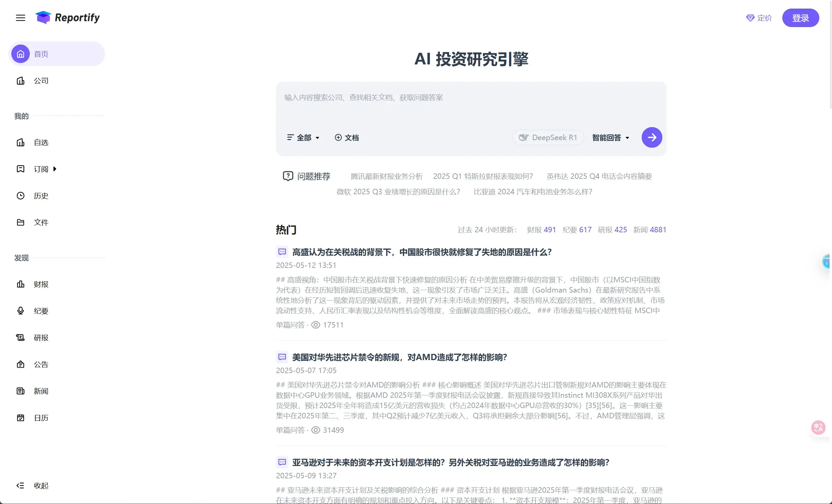Select 首页 in the sidebar menu
This screenshot has height=504, width=832.
(x=41, y=53)
